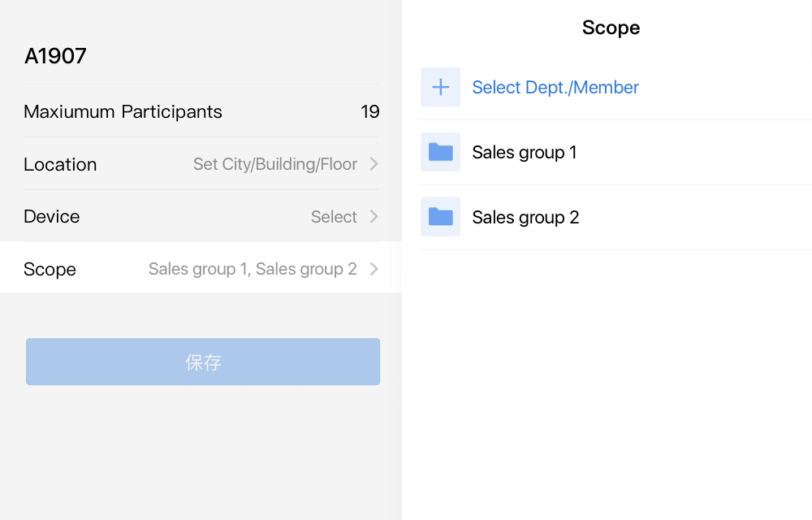Select the Sales group 2 folder icon
Viewport: 812px width, 520px height.
click(441, 216)
